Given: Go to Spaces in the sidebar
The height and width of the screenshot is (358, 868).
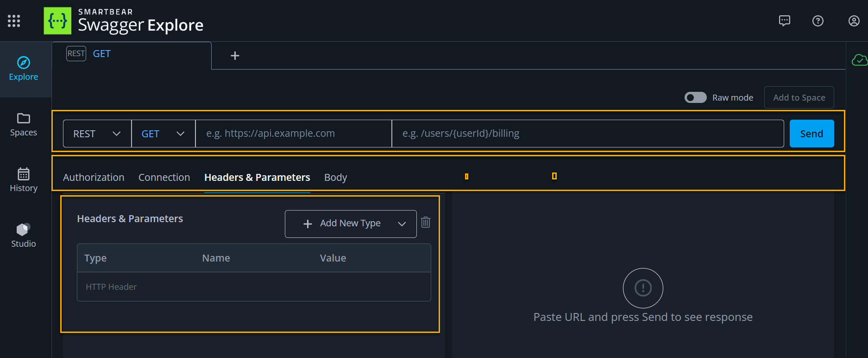Looking at the screenshot, I should 23,124.
